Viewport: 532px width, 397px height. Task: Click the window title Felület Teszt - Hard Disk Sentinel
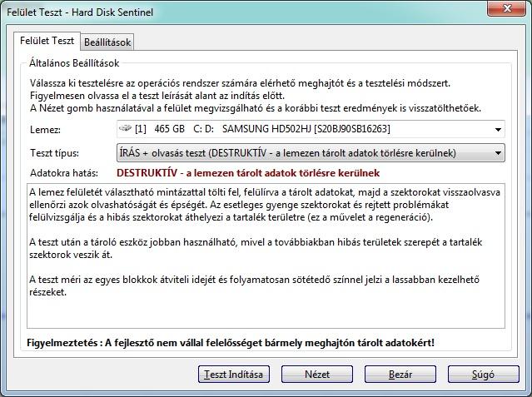[x=80, y=12]
